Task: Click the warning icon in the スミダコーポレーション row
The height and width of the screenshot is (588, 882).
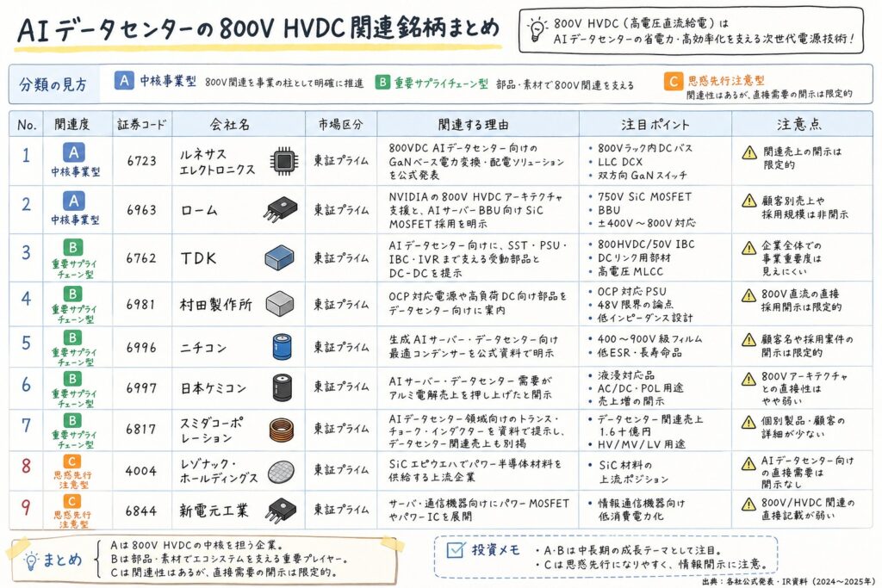Action: (x=748, y=422)
